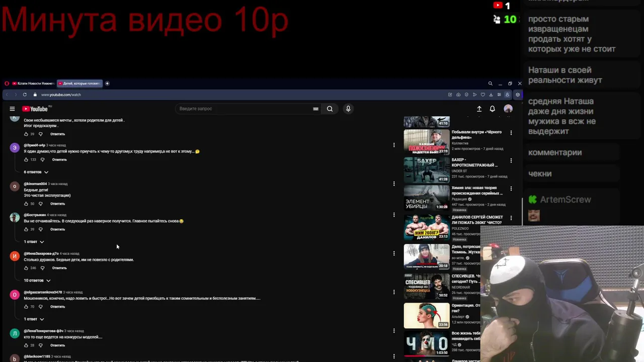Click the heart bookmark icon in address bar
Image resolution: width=644 pixels, height=362 pixels.
point(482,95)
